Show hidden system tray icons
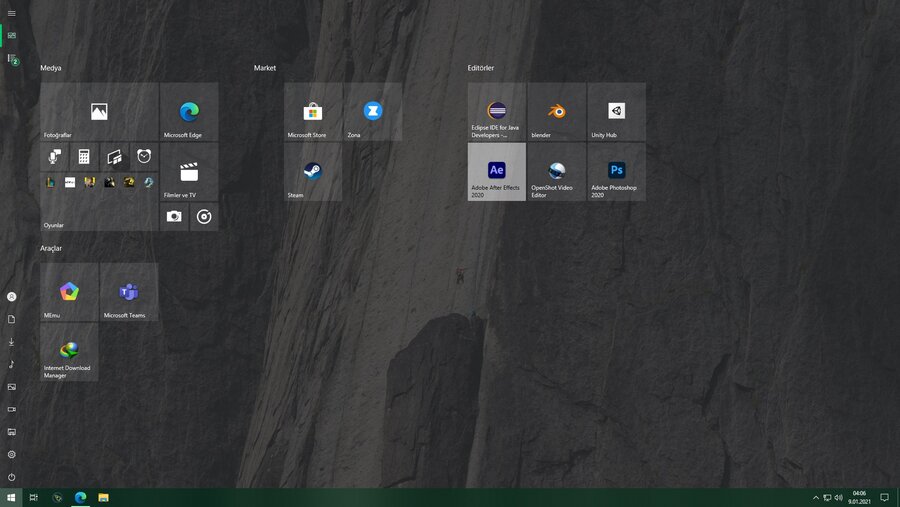Image resolution: width=900 pixels, height=507 pixels. click(815, 497)
